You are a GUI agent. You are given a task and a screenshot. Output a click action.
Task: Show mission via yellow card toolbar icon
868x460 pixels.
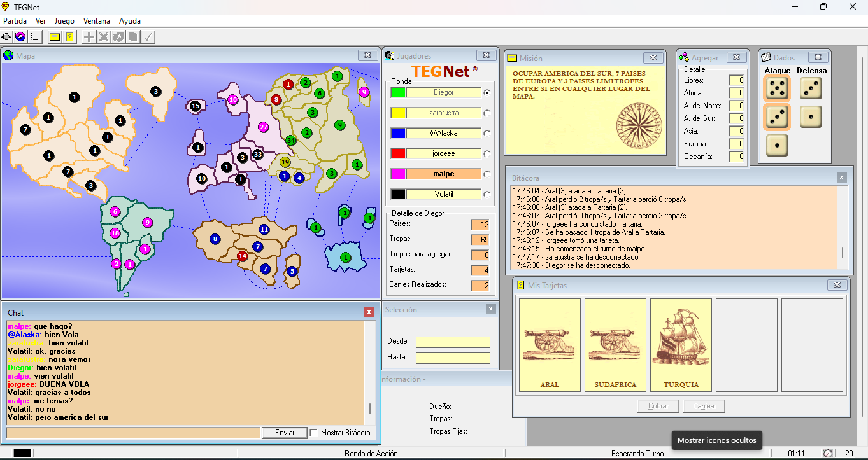coord(55,37)
